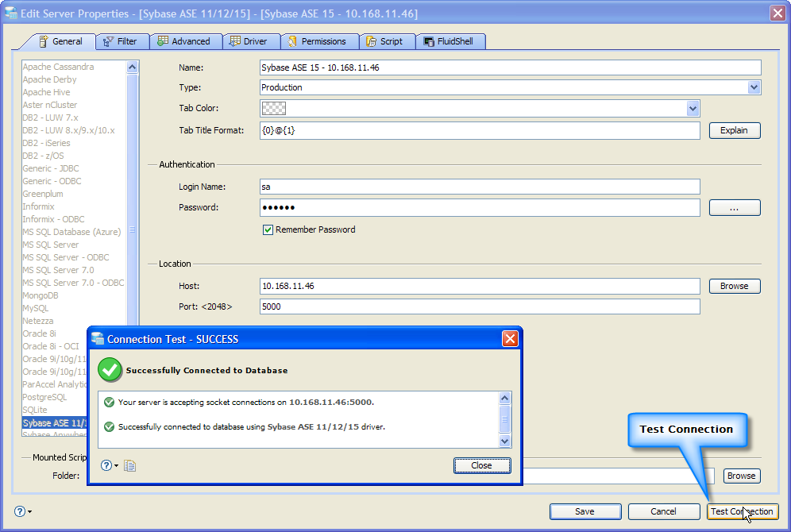Click dialog message list scroll up arrow
This screenshot has width=791, height=532.
coord(504,399)
